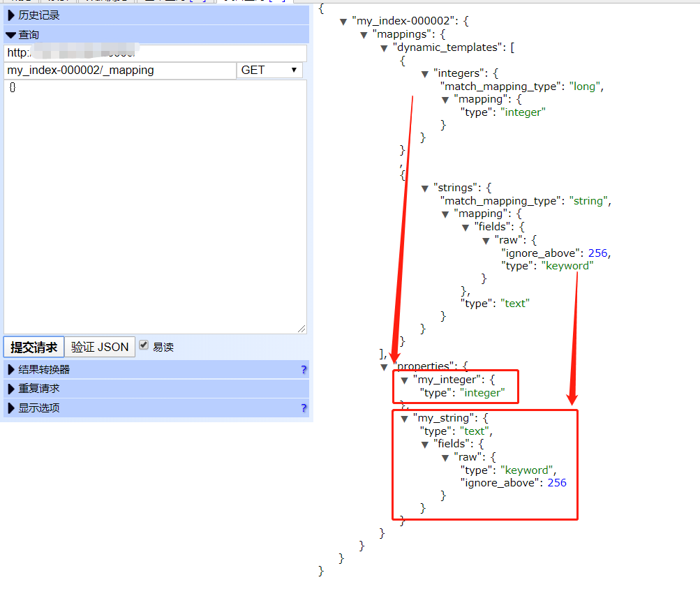The image size is (700, 589).
Task: Collapse the "strings" template node
Action: coord(425,188)
